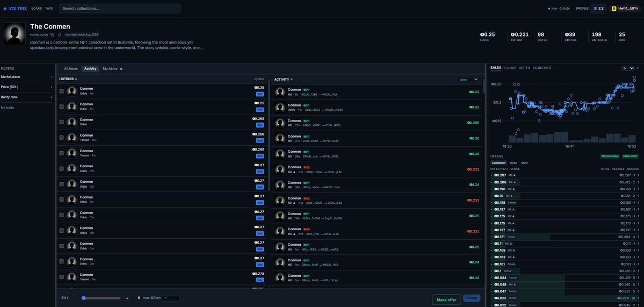Click the bottom bar Make offer button
The width and height of the screenshot is (644, 307).
[x=446, y=299]
